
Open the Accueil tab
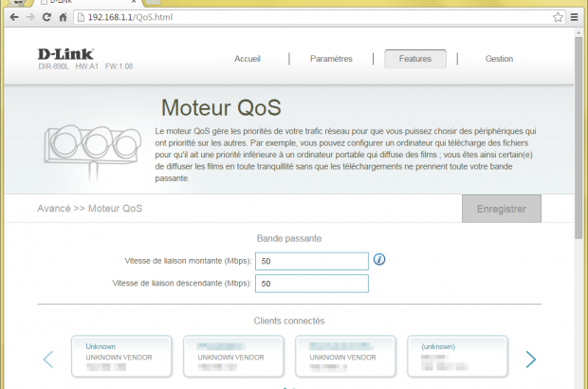[x=248, y=59]
